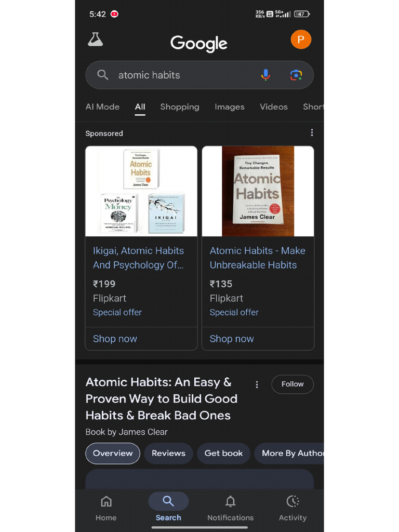Select the Reviews chip
The height and width of the screenshot is (532, 399).
tap(169, 453)
